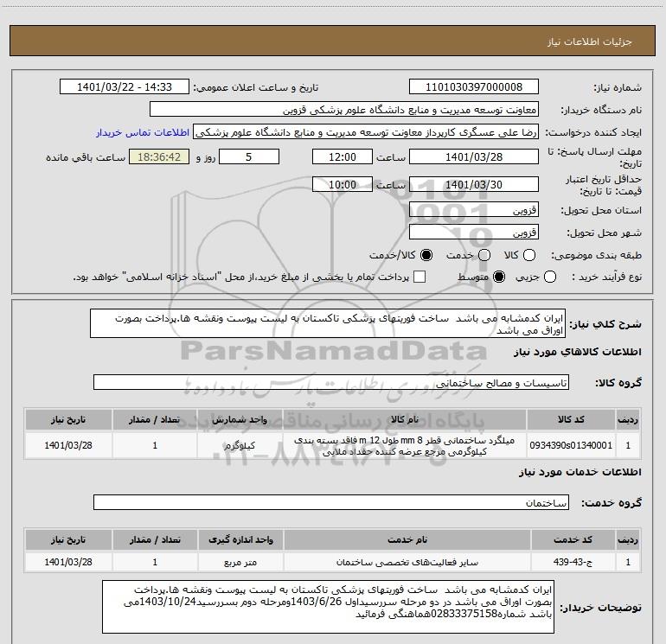
Task: Click the goods code 0934390s01340001 cell
Action: coord(571,445)
